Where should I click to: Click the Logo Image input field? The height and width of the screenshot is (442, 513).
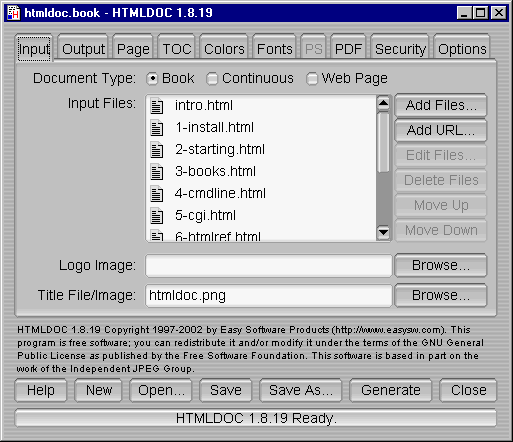(x=269, y=266)
